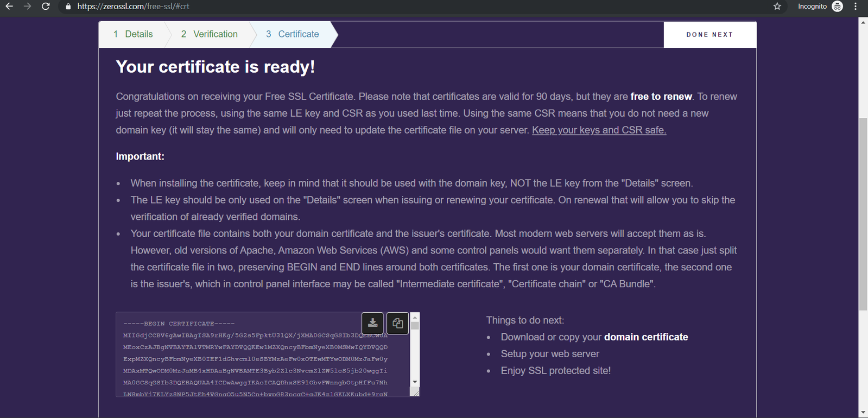Image resolution: width=868 pixels, height=418 pixels.
Task: Switch to the Verification step tab
Action: click(210, 34)
